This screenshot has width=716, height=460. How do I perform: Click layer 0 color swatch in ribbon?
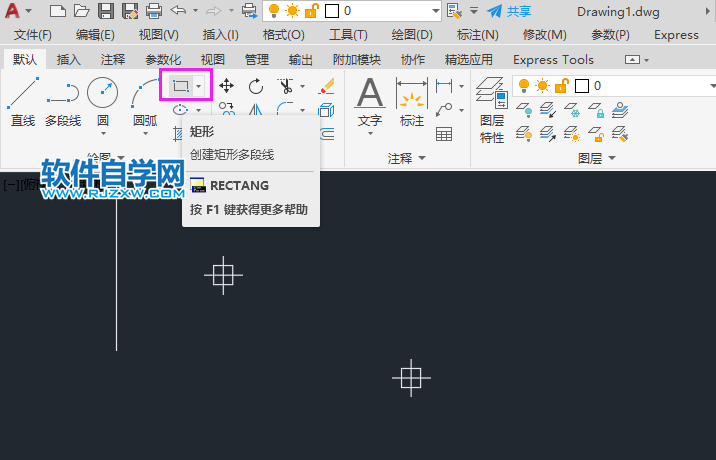pyautogui.click(x=582, y=86)
